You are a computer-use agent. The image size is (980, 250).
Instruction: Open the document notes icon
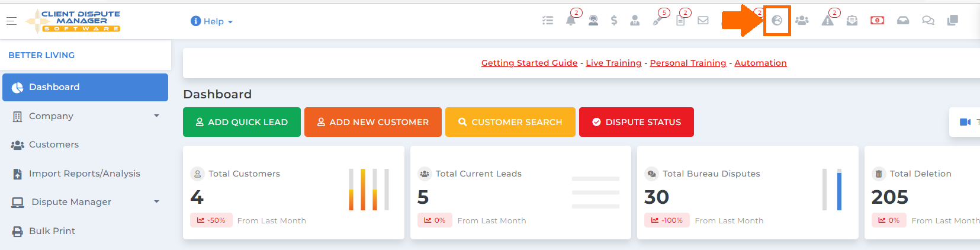tap(681, 21)
